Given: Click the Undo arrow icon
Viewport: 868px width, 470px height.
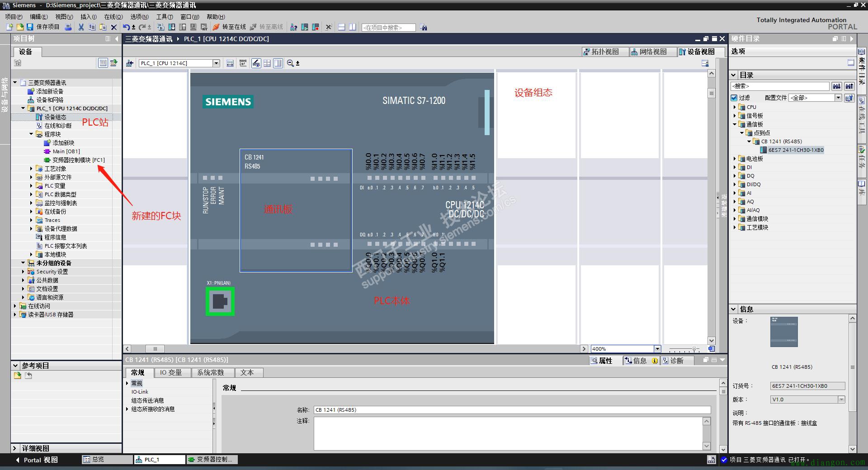Looking at the screenshot, I should coord(126,27).
